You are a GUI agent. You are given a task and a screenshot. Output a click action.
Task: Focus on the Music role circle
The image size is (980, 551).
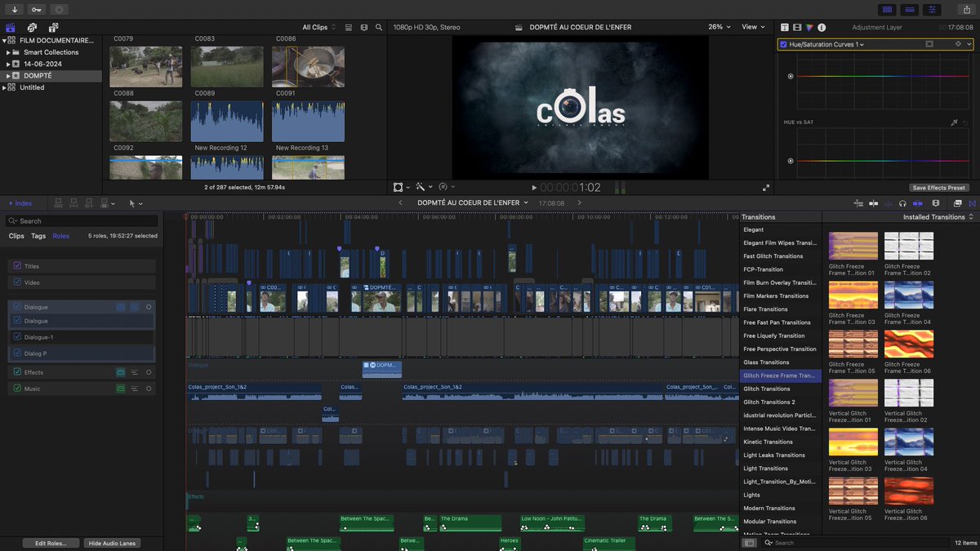tap(149, 389)
